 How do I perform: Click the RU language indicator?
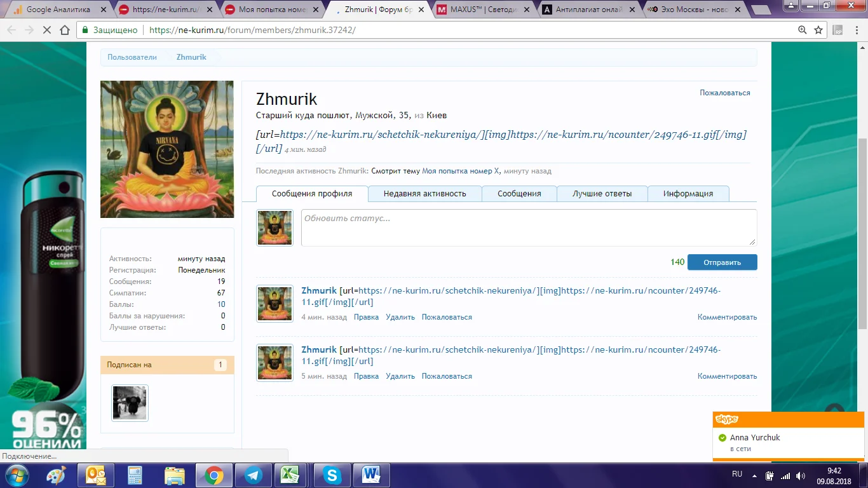pos(737,474)
